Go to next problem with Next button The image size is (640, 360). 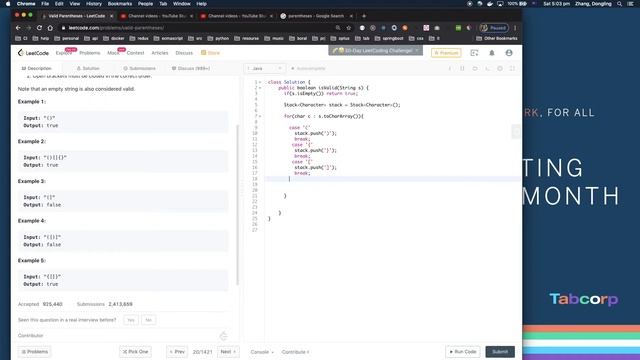228,352
